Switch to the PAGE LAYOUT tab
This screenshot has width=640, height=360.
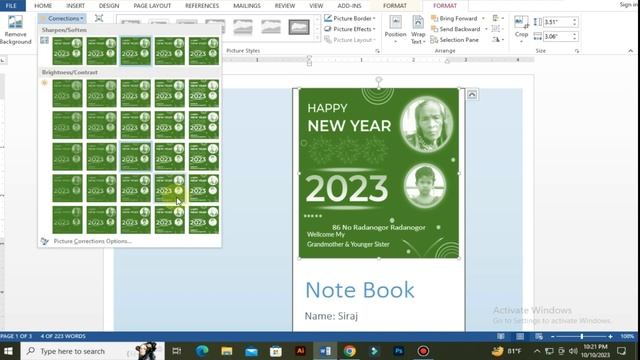[x=152, y=6]
